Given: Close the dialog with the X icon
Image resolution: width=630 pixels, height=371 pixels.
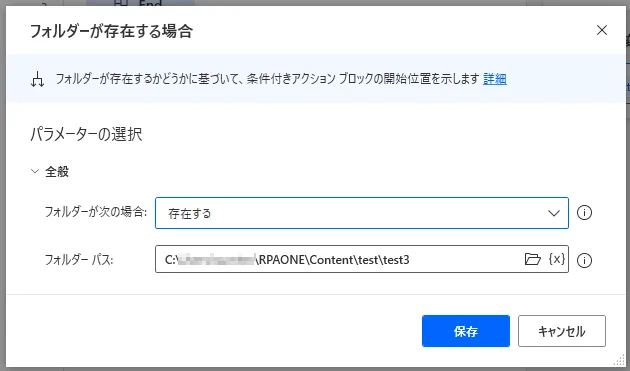Looking at the screenshot, I should pos(601,30).
